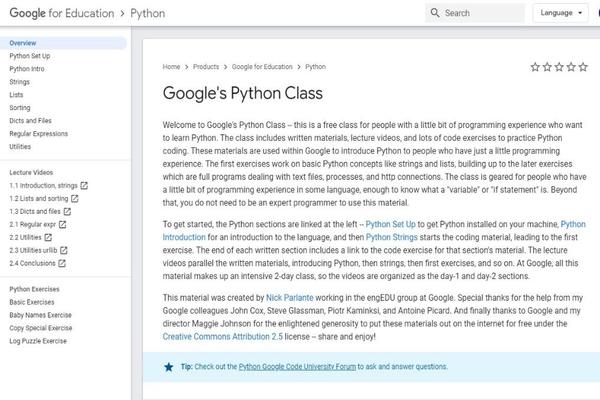
Task: Open Python Set Up in sidebar
Action: tap(29, 56)
